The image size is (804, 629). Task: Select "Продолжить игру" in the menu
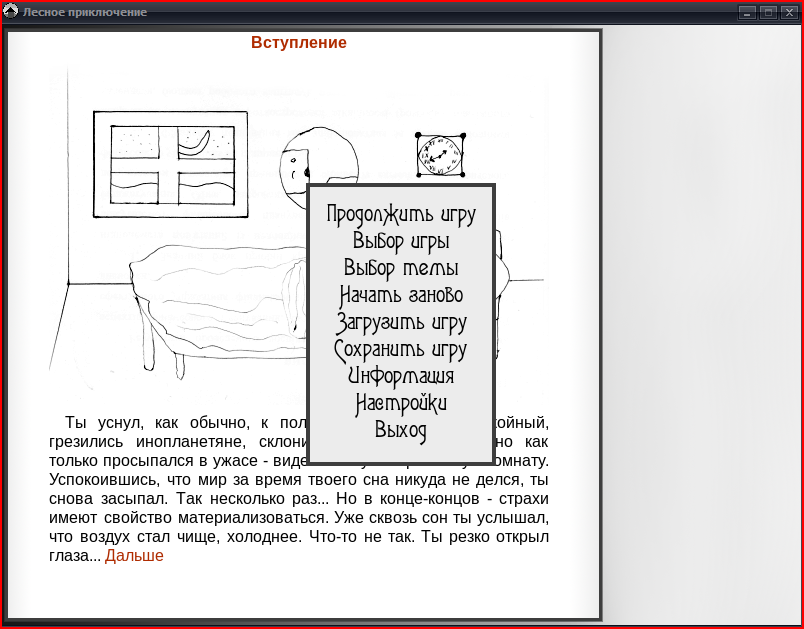[x=401, y=215]
